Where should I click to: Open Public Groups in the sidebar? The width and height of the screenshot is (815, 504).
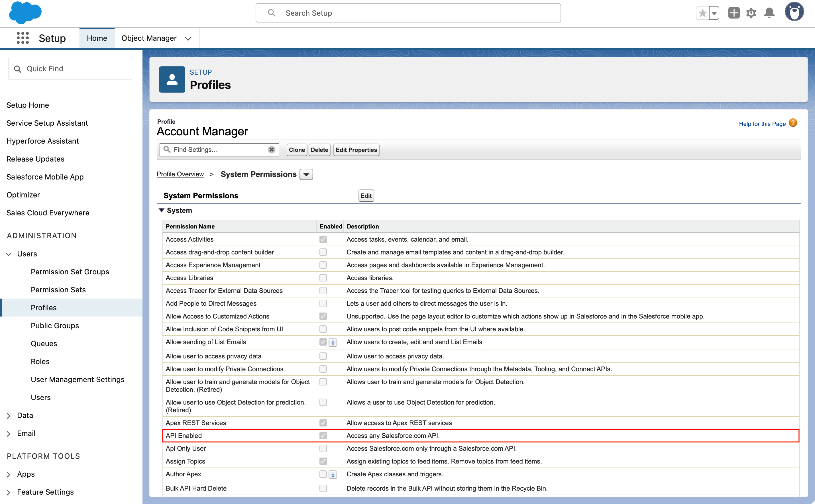[55, 326]
